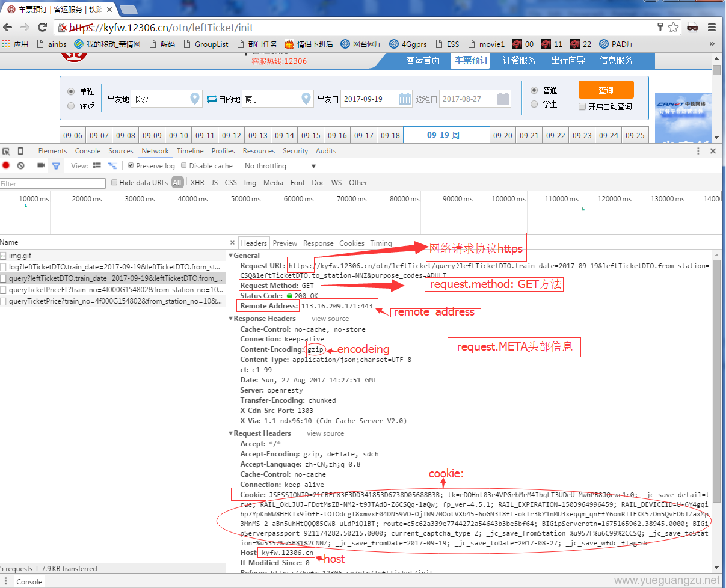The height and width of the screenshot is (588, 726).
Task: Click the key icon in address bar
Action: (x=660, y=26)
